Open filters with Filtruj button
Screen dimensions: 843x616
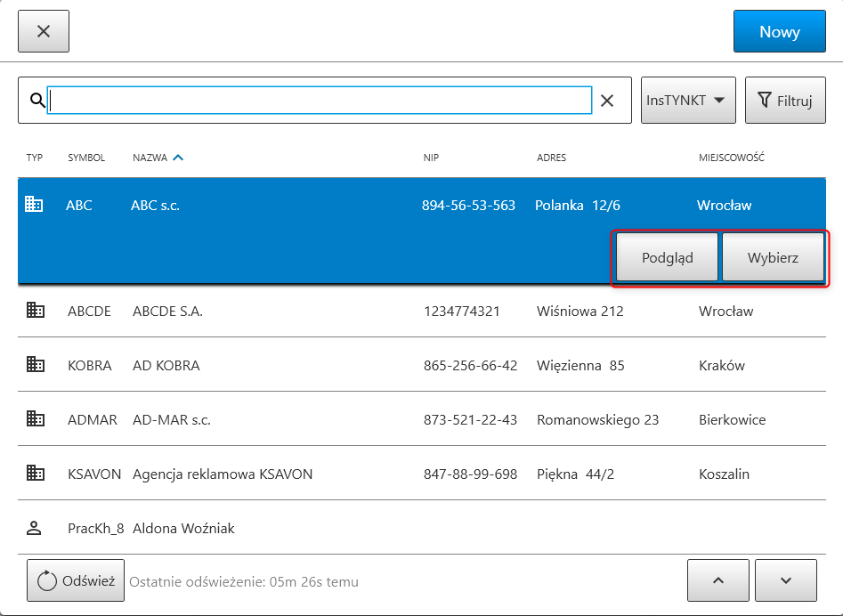coord(784,101)
